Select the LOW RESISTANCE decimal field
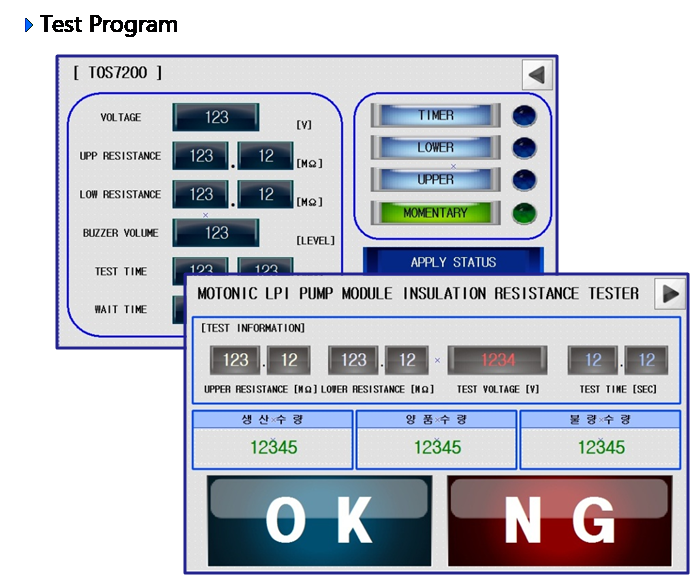The image size is (690, 575). (265, 194)
